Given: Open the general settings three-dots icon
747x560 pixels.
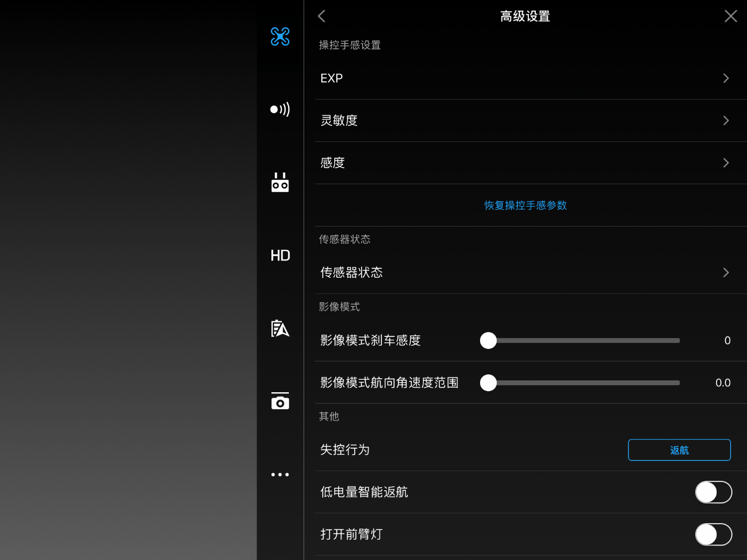Looking at the screenshot, I should (280, 474).
